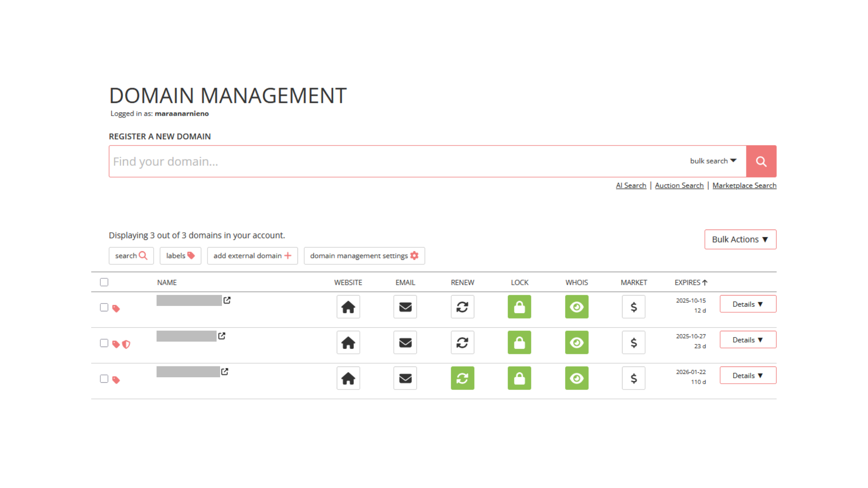The width and height of the screenshot is (868, 488).
Task: Toggle WHOIS privacy for the second domain
Action: (x=576, y=343)
